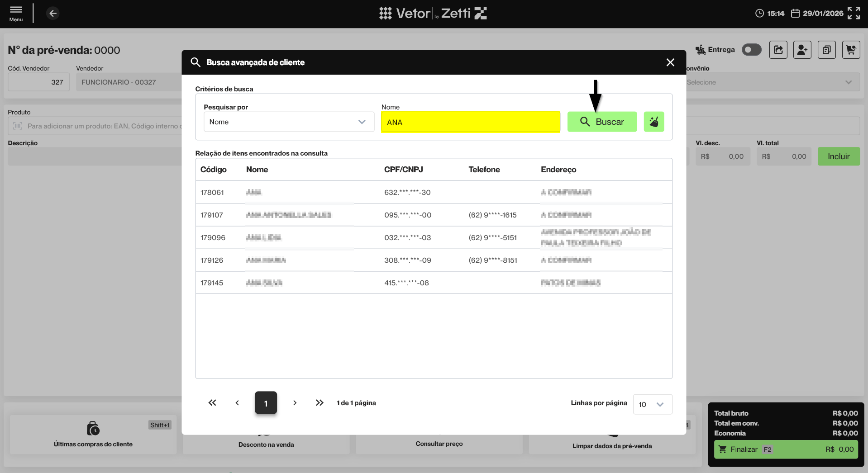Expand the Convênio Selecione dropdown
Screen dimensions: 868x473
point(772,82)
